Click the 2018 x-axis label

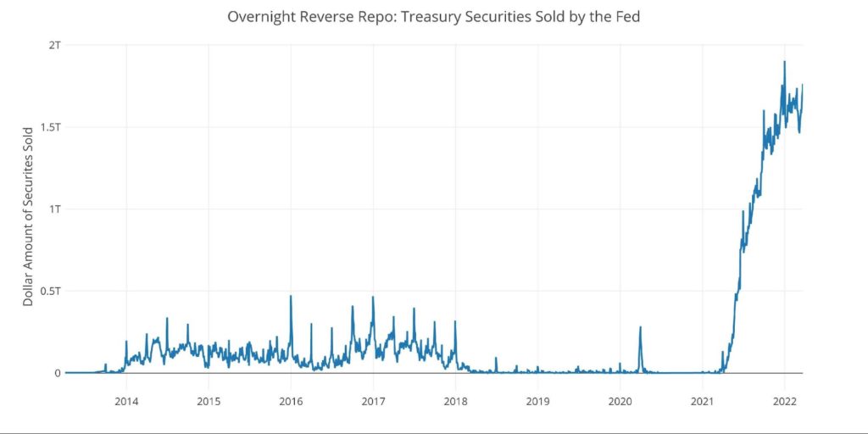coord(455,401)
